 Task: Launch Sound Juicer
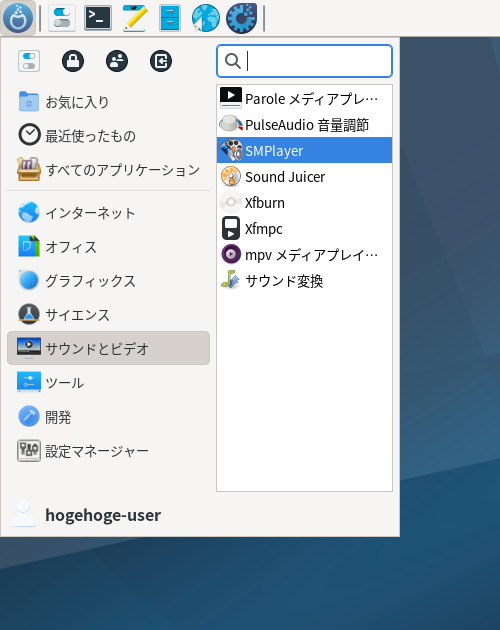[304, 176]
